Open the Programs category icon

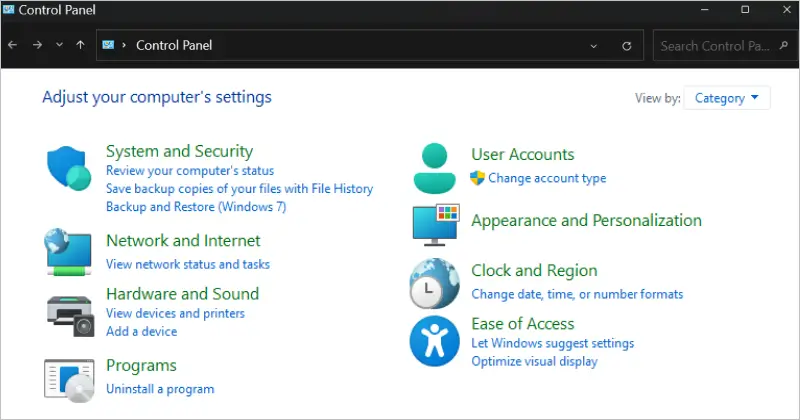tap(69, 378)
